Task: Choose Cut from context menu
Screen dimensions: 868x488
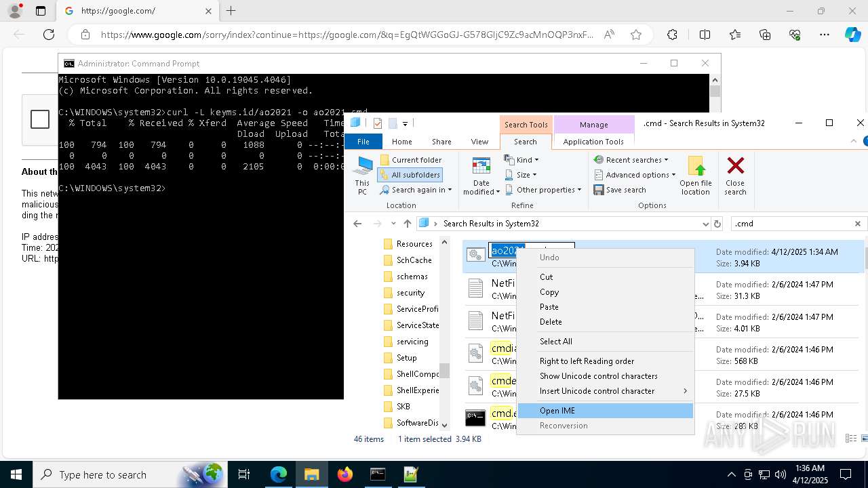Action: coord(606,277)
